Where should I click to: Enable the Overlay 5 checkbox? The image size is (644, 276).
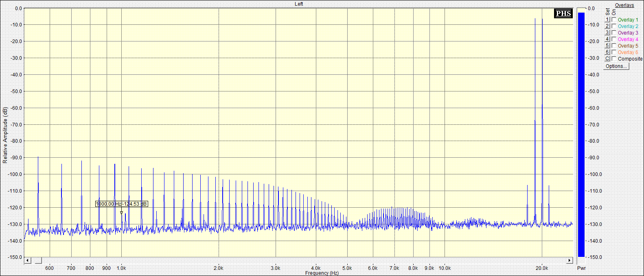614,46
